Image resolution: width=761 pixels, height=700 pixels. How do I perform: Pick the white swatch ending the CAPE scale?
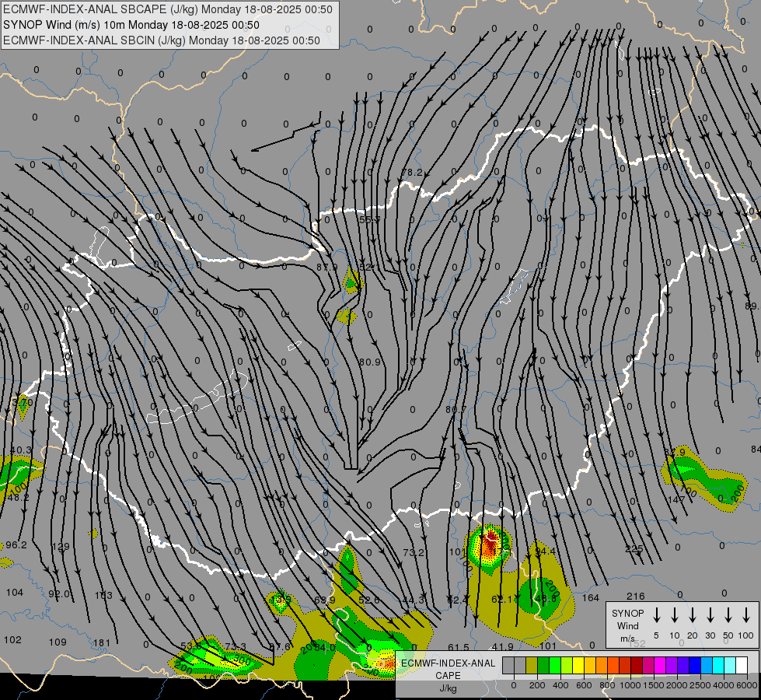coord(741,665)
